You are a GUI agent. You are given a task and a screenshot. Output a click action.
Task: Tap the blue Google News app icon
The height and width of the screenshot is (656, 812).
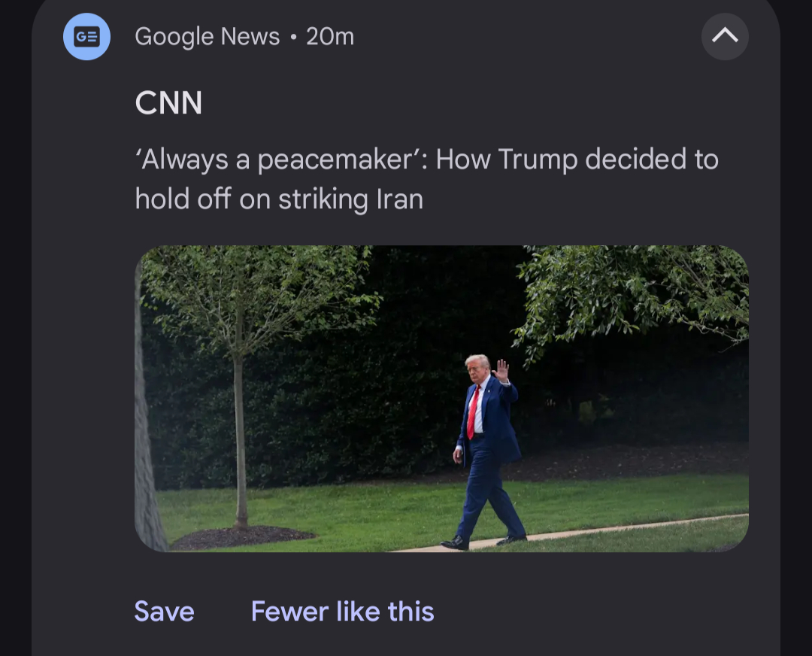pyautogui.click(x=86, y=37)
